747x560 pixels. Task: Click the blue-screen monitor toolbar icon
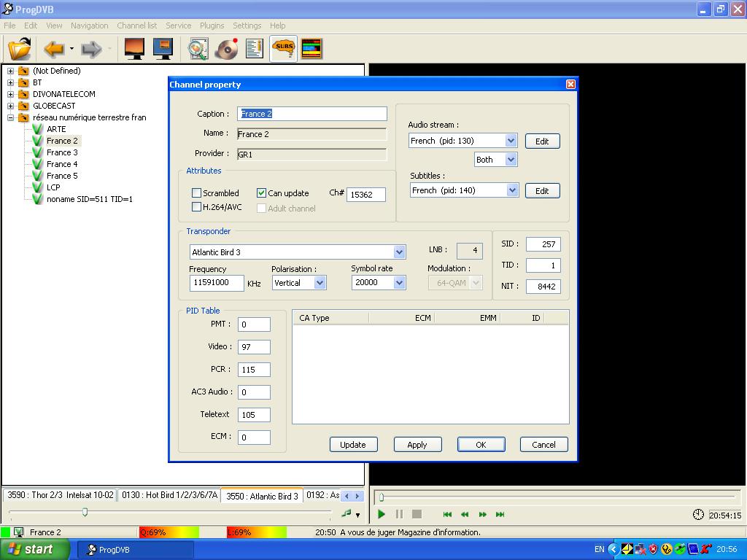[163, 49]
